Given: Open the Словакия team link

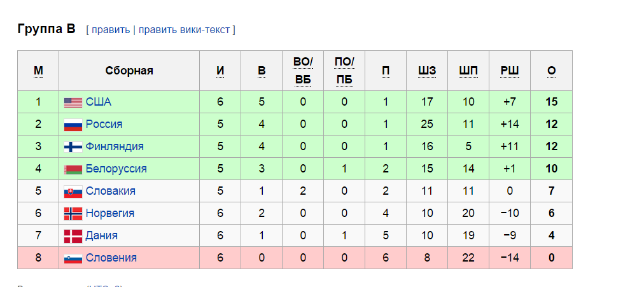Looking at the screenshot, I should click(111, 191).
